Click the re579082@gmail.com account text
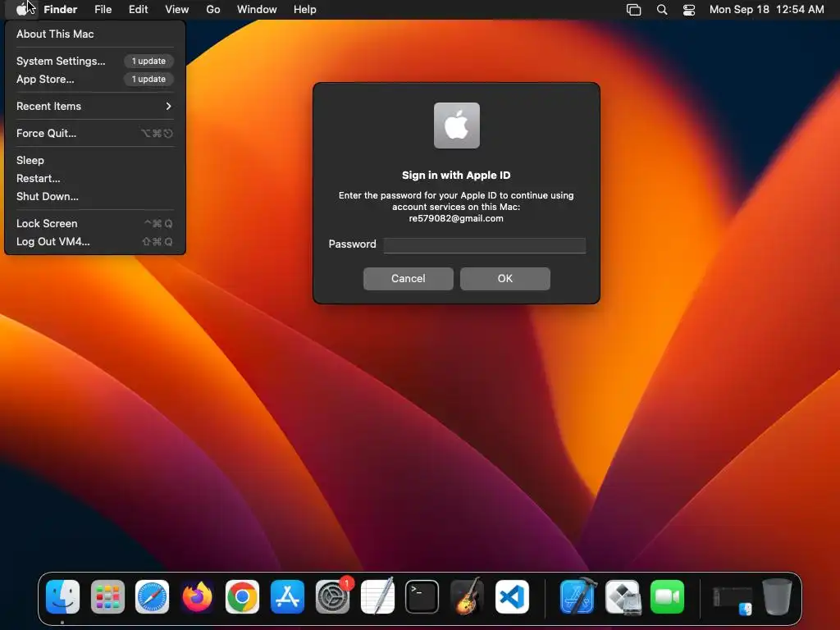Image resolution: width=840 pixels, height=630 pixels. (456, 218)
